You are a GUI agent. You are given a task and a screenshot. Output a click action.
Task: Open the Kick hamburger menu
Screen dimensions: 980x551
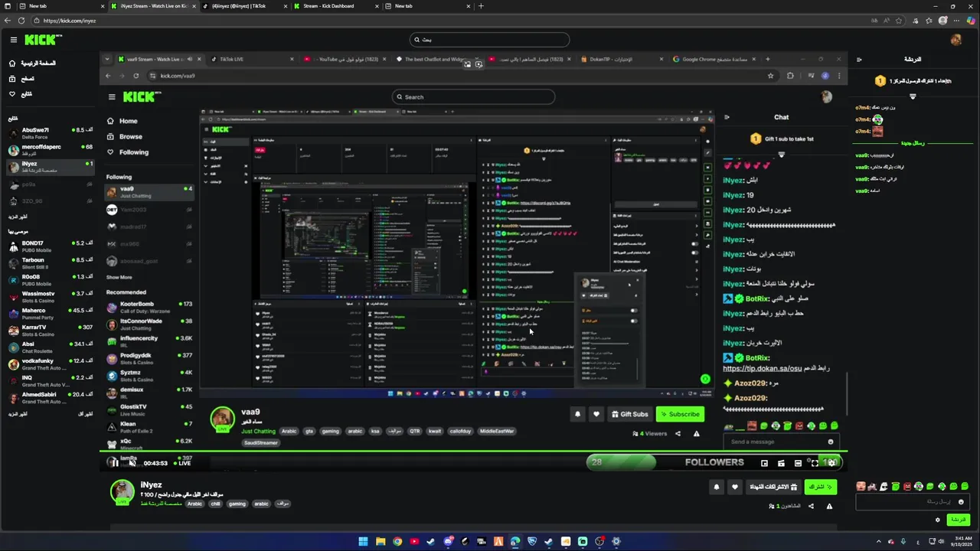(13, 40)
